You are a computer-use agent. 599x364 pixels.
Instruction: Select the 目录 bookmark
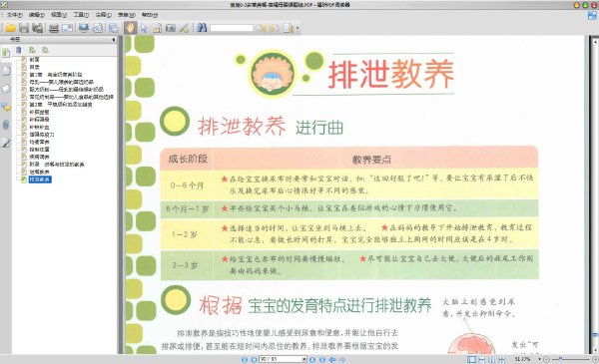34,67
